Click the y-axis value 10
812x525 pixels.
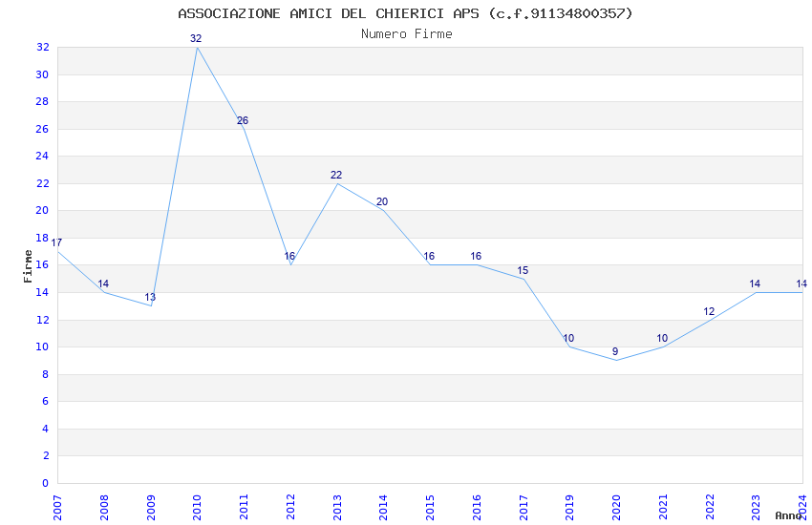(x=42, y=346)
